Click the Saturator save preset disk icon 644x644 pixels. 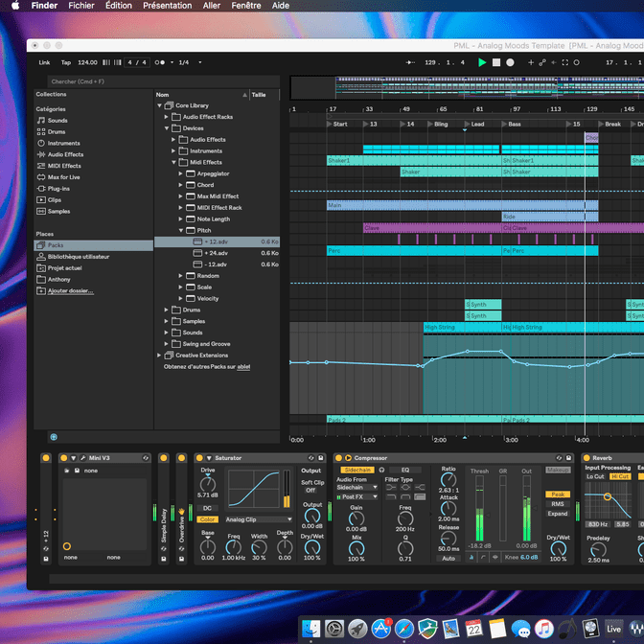click(x=321, y=458)
